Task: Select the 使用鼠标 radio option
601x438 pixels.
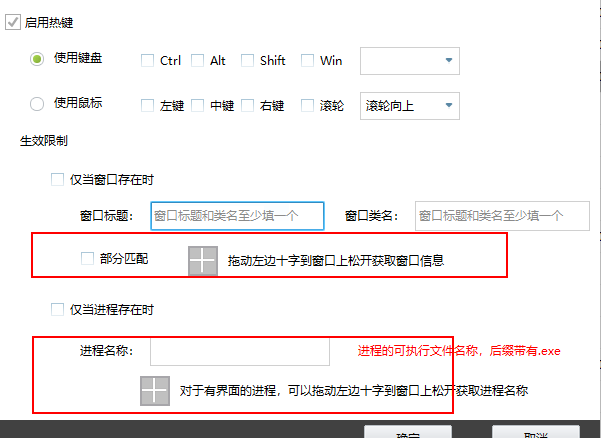Action: click(37, 104)
